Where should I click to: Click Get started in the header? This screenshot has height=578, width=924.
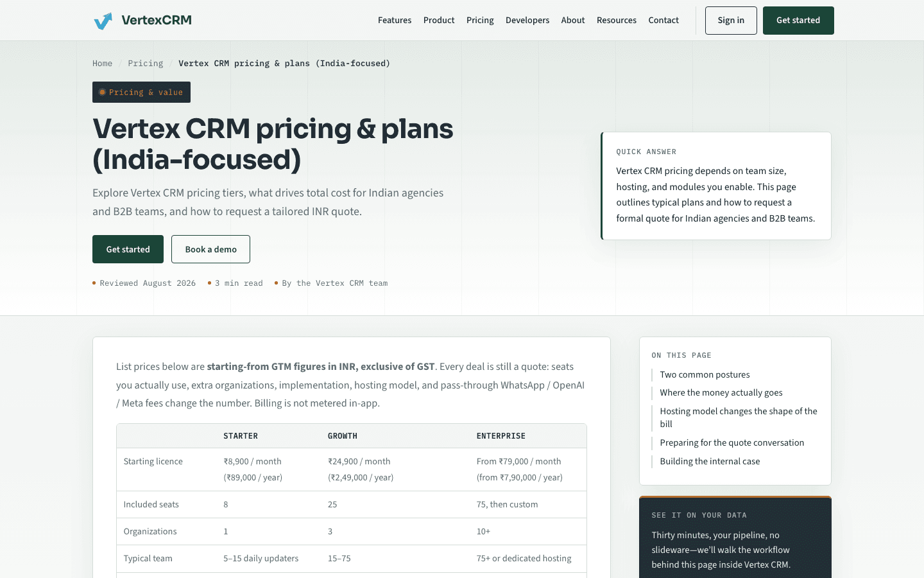(x=798, y=21)
